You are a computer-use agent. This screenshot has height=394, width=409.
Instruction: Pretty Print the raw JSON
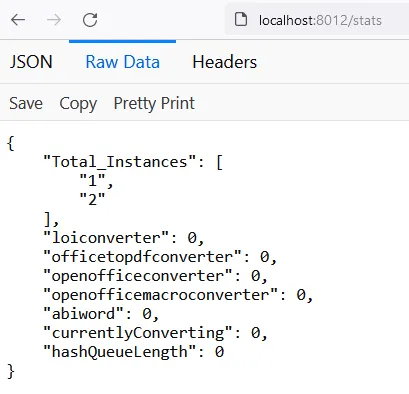tap(154, 103)
